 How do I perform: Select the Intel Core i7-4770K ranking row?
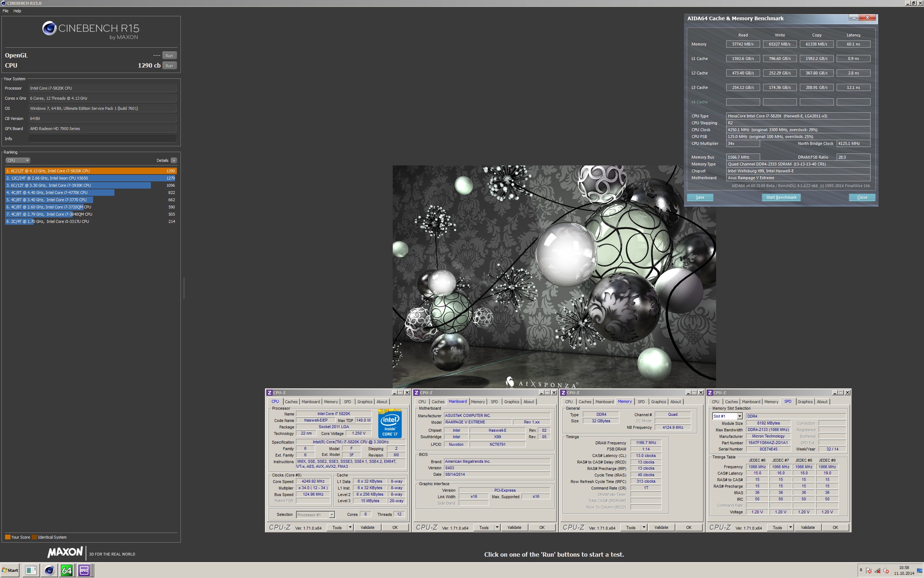pyautogui.click(x=91, y=193)
